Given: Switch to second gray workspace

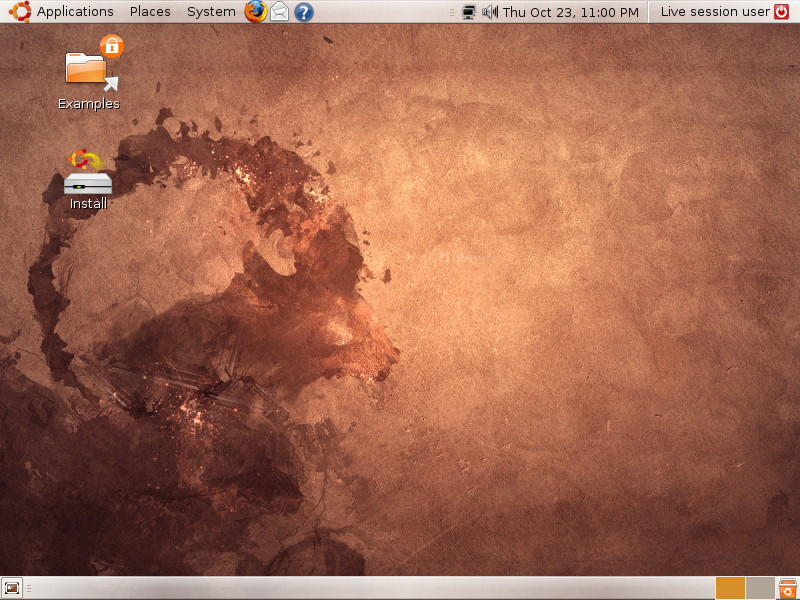Looking at the screenshot, I should click(760, 588).
